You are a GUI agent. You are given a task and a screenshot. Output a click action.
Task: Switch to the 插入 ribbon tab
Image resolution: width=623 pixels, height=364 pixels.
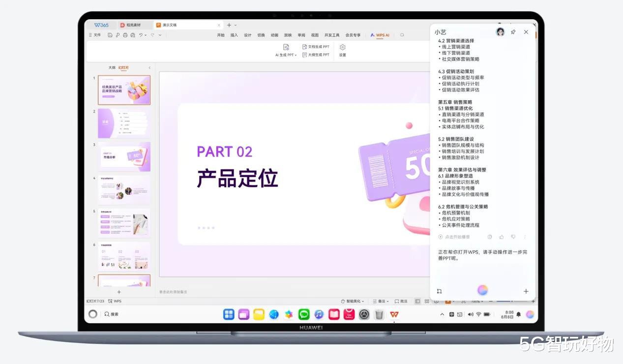pos(234,35)
